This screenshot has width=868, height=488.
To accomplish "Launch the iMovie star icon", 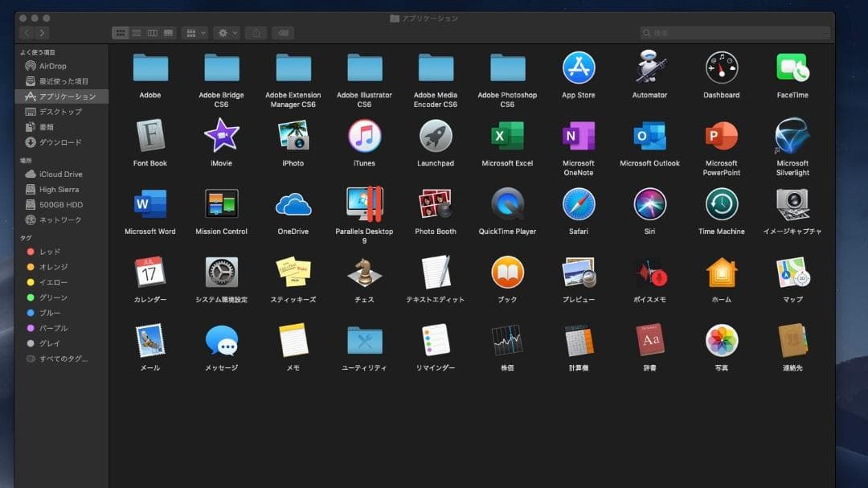I will coord(221,136).
